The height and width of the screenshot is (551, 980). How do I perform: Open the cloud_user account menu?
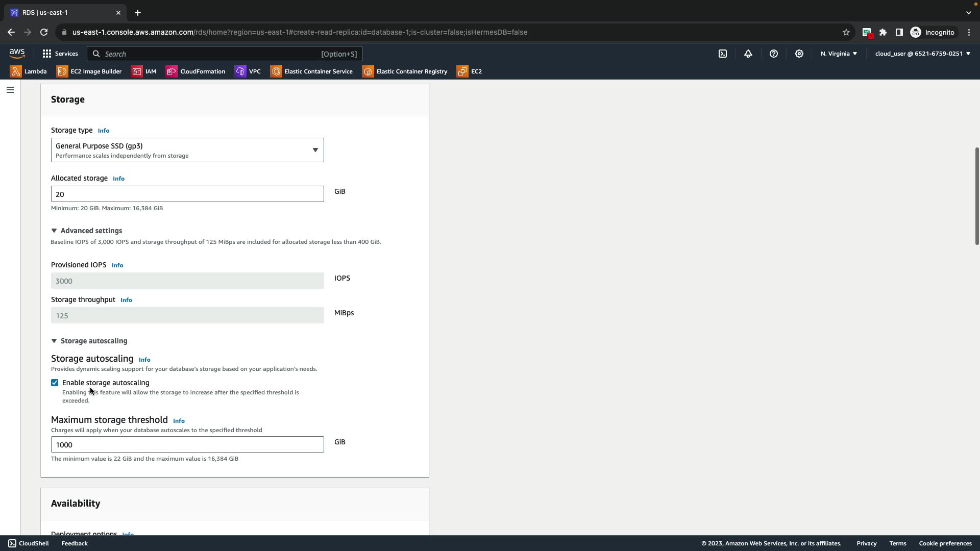pos(922,54)
